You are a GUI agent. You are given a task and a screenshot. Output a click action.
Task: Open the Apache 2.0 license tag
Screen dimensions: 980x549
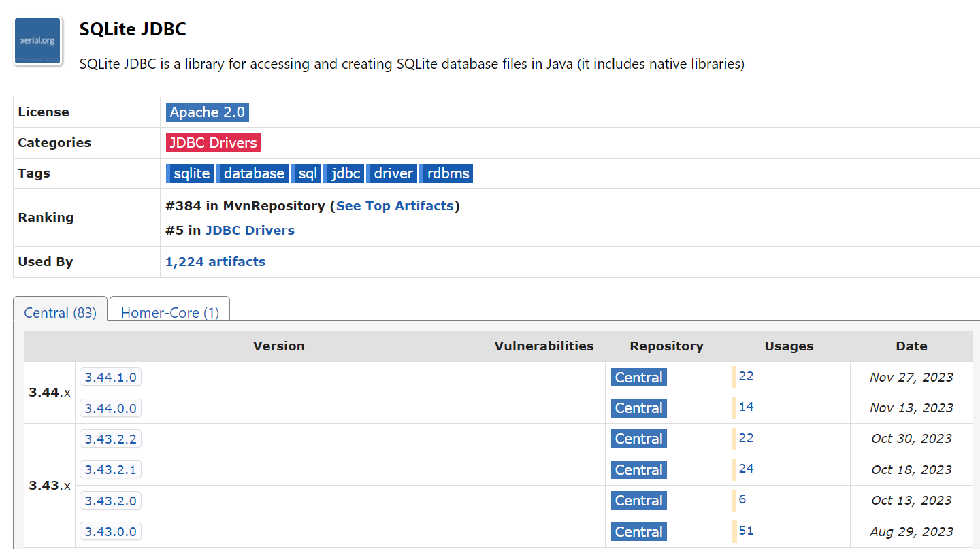pos(208,112)
